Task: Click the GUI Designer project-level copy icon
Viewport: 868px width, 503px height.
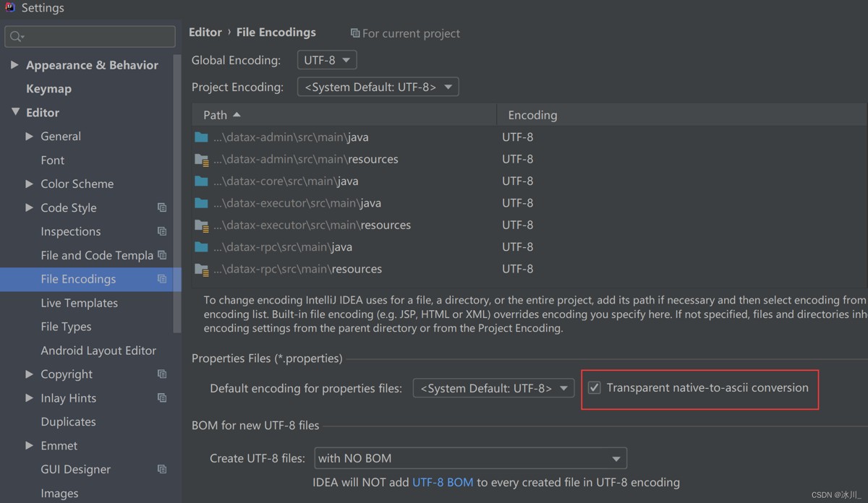Action: point(162,470)
